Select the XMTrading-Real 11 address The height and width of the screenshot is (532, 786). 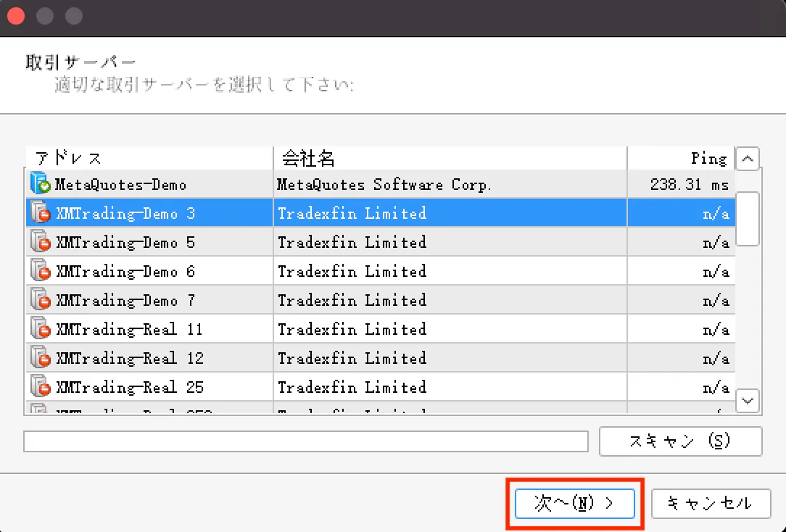point(129,330)
